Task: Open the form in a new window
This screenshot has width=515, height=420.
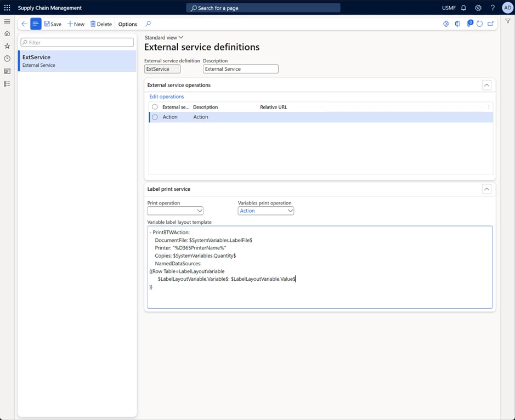Action: tap(490, 24)
